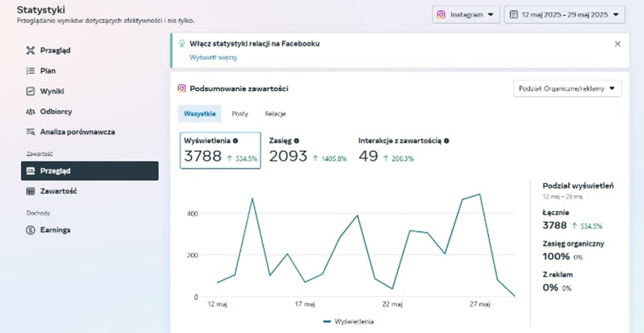Click the Wyświetl więcej link
Viewport: 644px width, 333px height.
pos(213,57)
